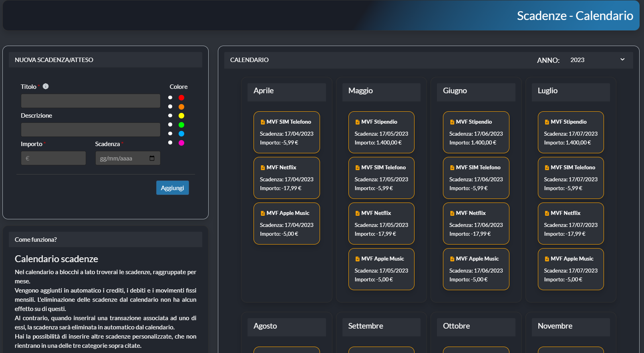Click the 'Scadenze - Calendario' page title
This screenshot has height=353, width=644.
click(575, 16)
